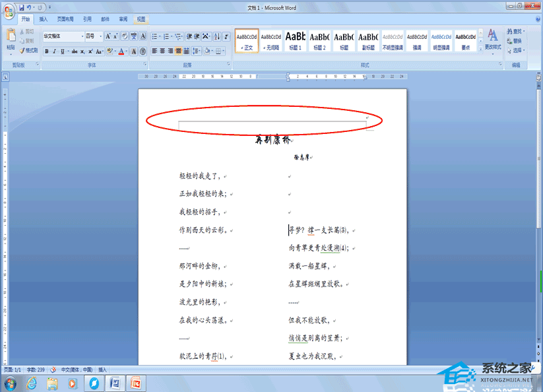This screenshot has height=392, width=543.
Task: Click the 更改样式 (Change Styles) button
Action: [493, 40]
